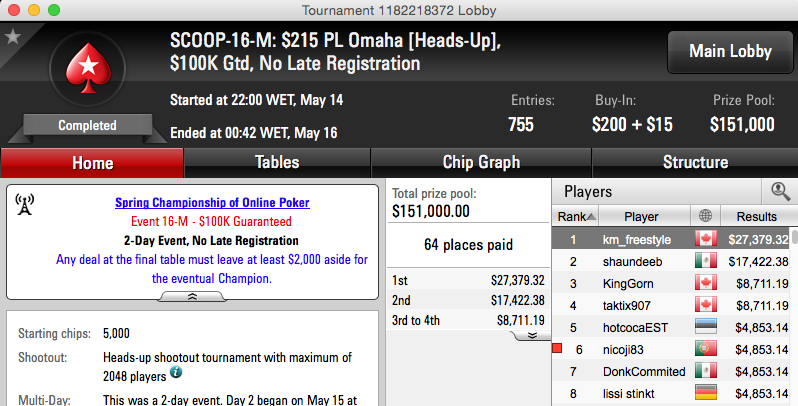Image resolution: width=798 pixels, height=406 pixels.
Task: Click the PokerStars red spade logo
Action: coord(89,68)
